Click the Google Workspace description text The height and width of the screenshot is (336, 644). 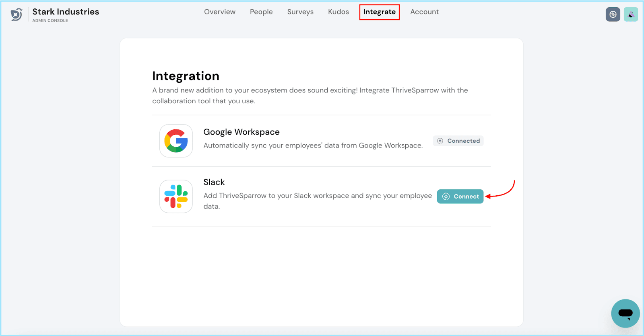coord(313,145)
